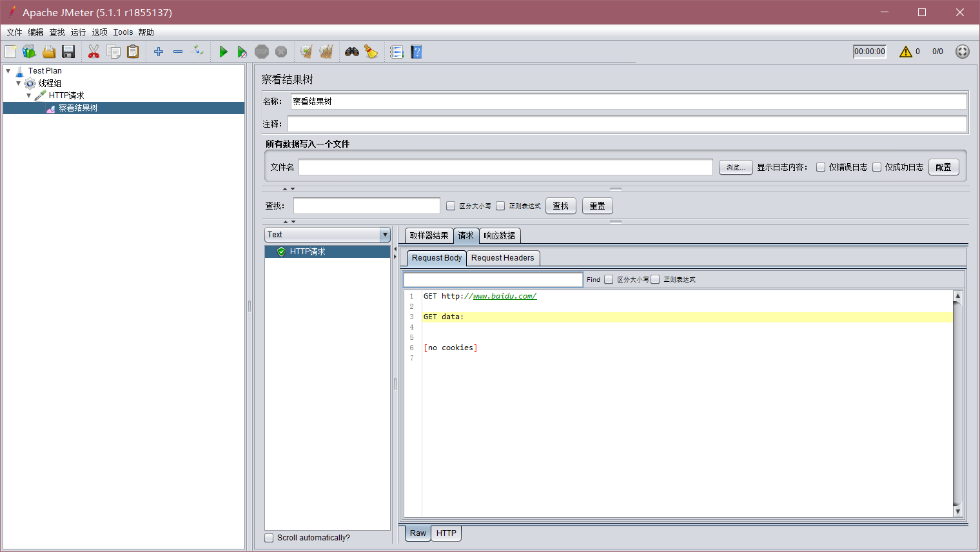Open the 选项 menu
Viewport: 980px width, 552px height.
(99, 32)
